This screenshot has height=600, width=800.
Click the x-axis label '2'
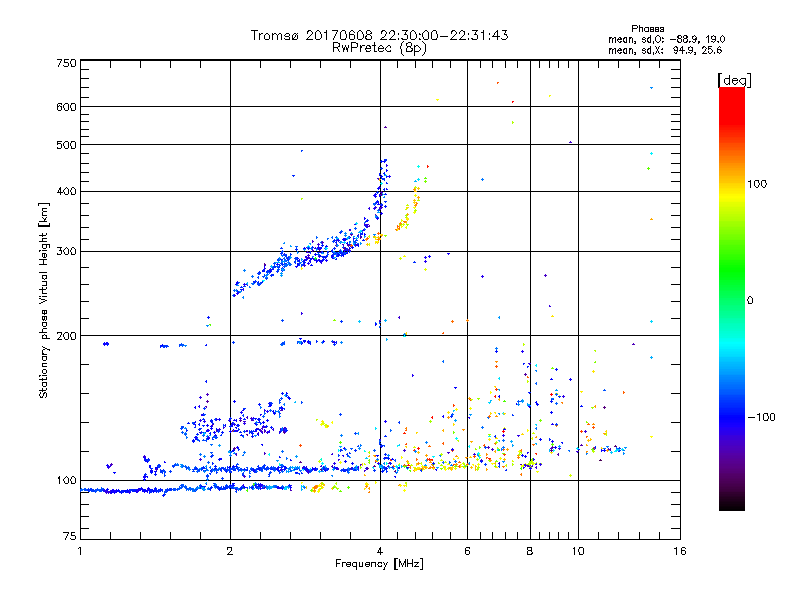pyautogui.click(x=230, y=551)
